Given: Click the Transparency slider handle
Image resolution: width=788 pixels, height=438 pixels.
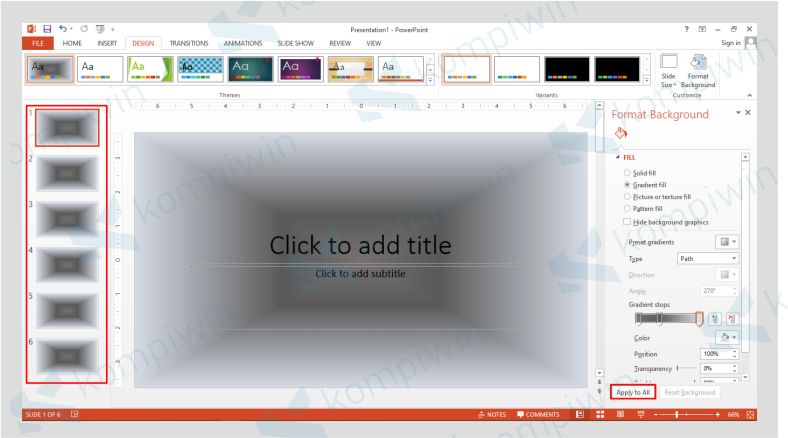Looking at the screenshot, I should 677,368.
